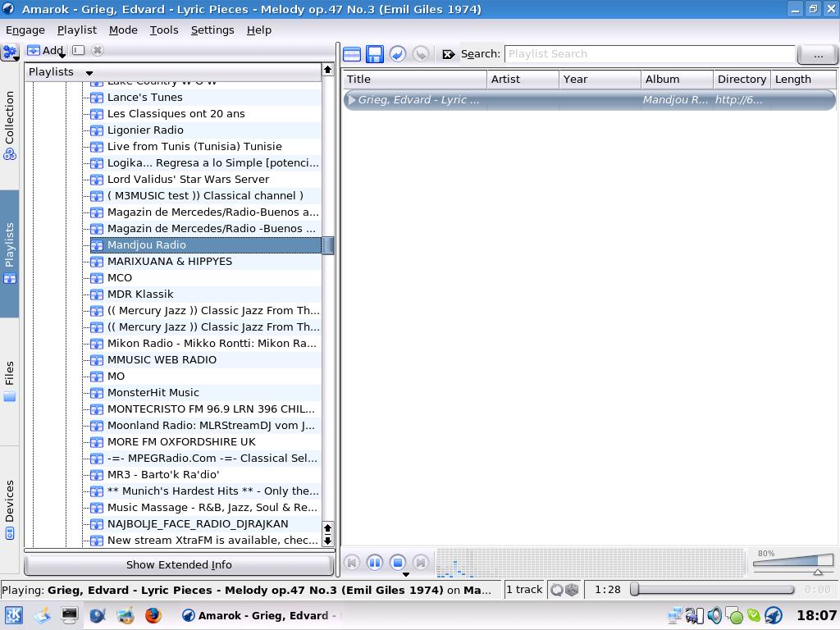
Task: Click the list icon left of save floppy
Action: pos(352,54)
